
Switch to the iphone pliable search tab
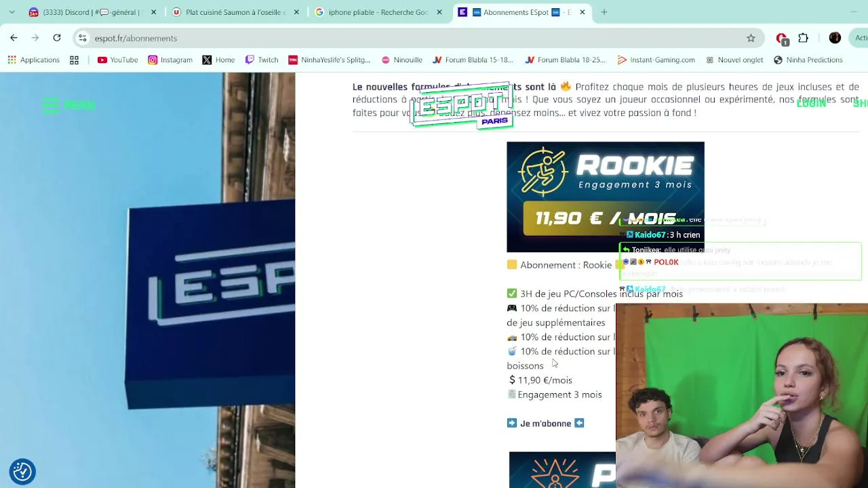point(379,12)
